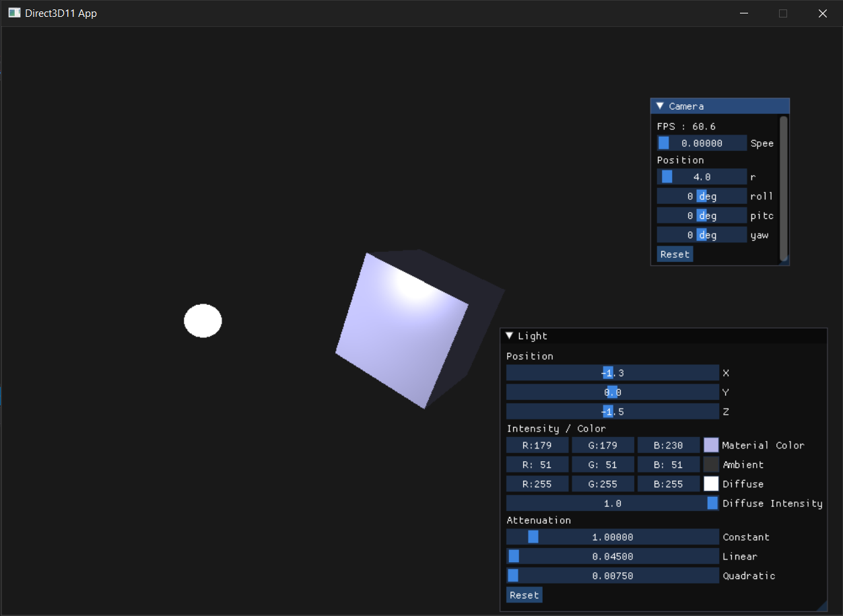The image size is (843, 616).
Task: Collapse the Camera panel triangle
Action: coord(660,106)
